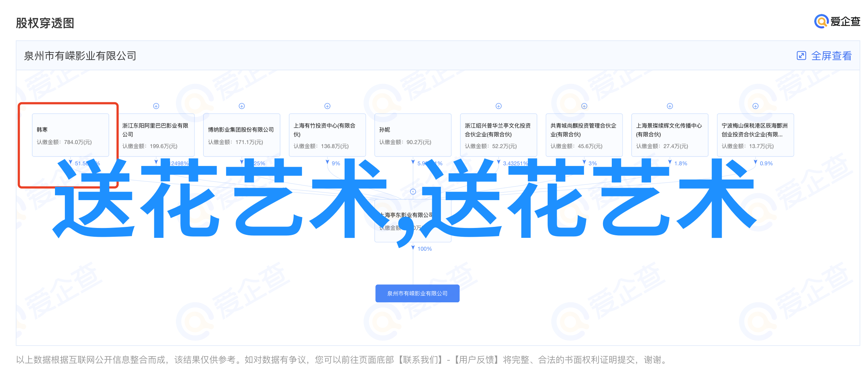Select the 博纳影业集团股份有限公司 card

coord(242,135)
